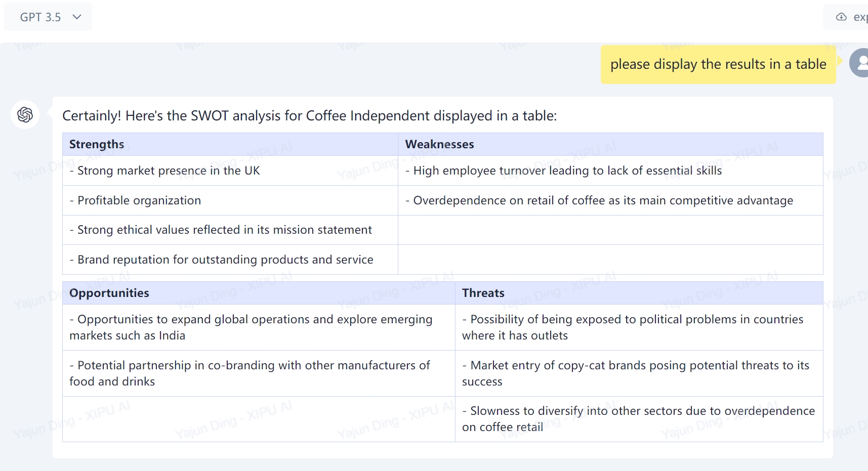
Task: Click the user avatar icon
Action: click(860, 63)
